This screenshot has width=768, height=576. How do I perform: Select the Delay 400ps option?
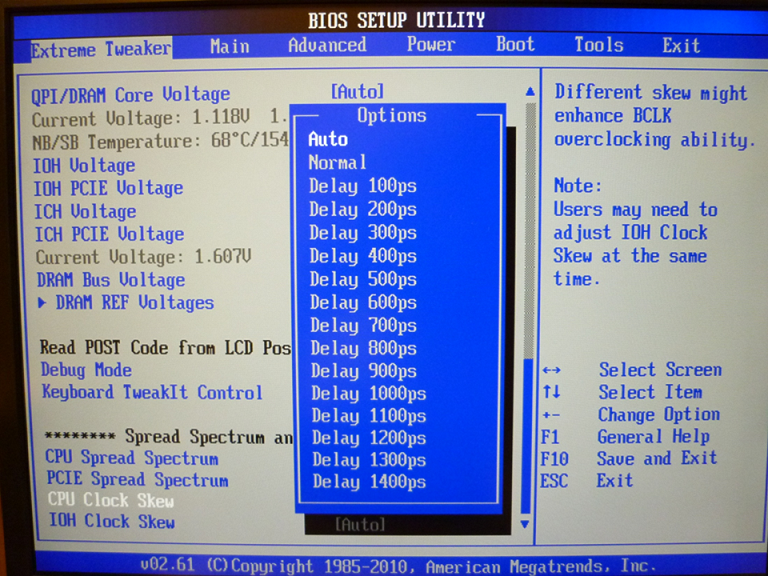pos(363,256)
